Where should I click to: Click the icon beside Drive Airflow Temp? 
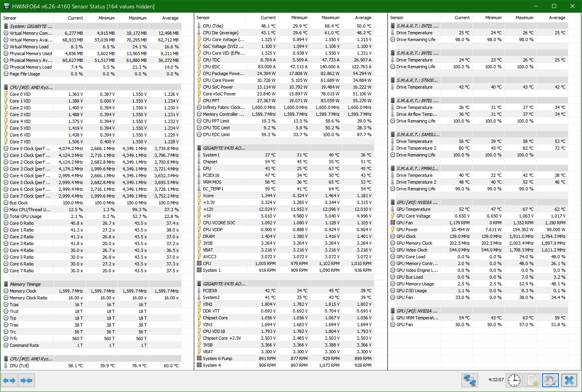pos(393,114)
